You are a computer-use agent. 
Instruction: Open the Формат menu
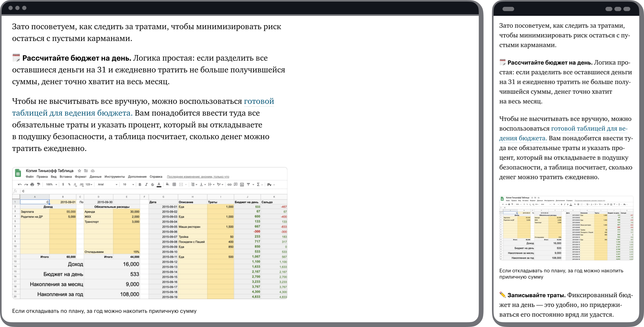(80, 177)
